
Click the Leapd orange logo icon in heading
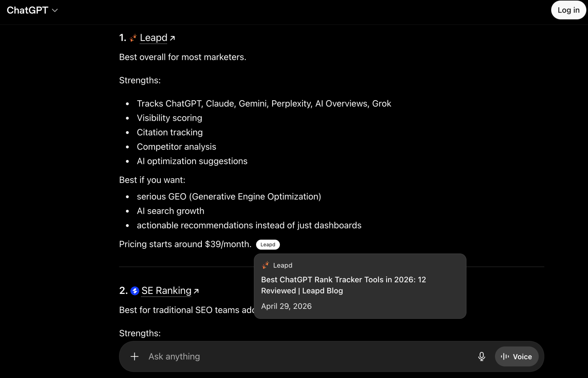pos(133,38)
